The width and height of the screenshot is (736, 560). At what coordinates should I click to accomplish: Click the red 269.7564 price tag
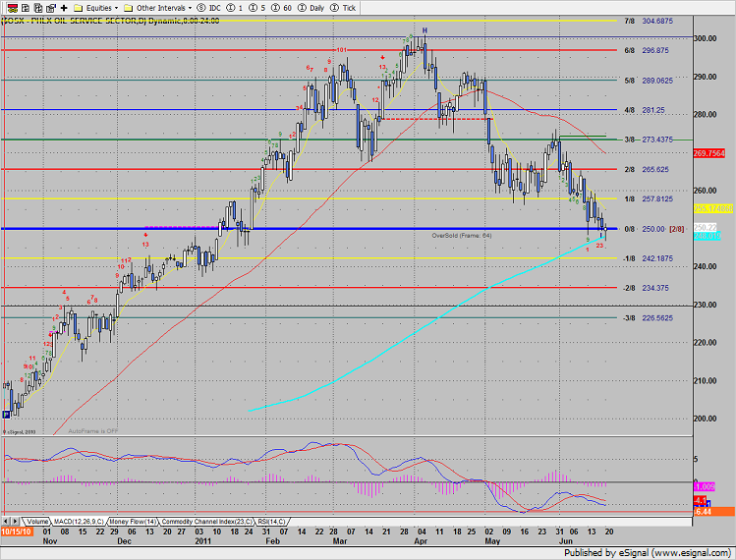coord(709,153)
